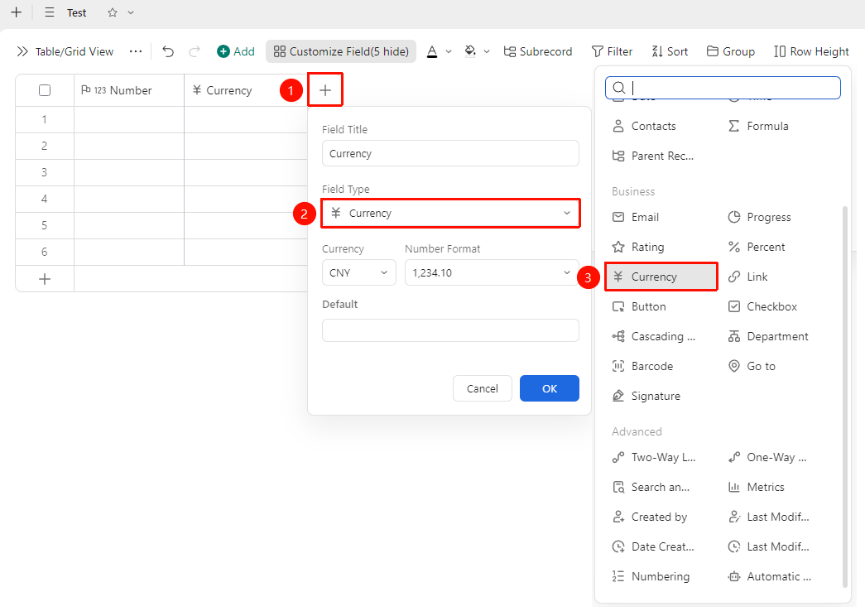Click the plus icon to add column
865x616 pixels.
[x=325, y=90]
